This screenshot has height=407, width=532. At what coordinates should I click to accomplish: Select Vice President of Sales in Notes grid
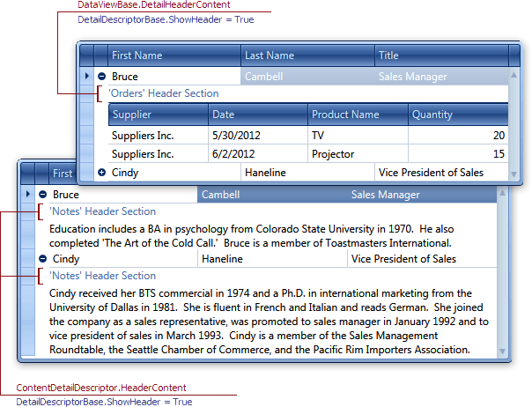(423, 259)
